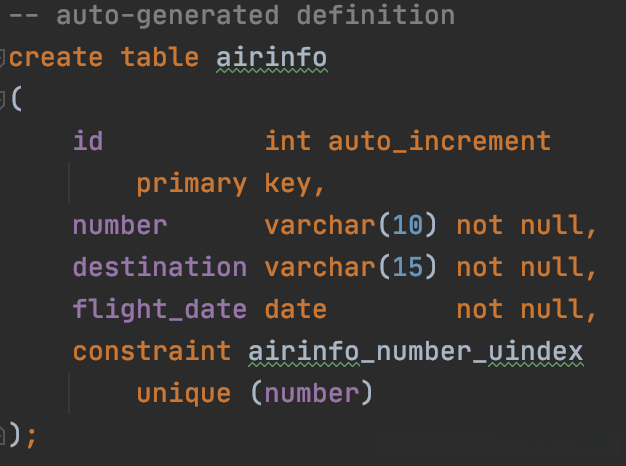Click the id column name
Image resolution: width=626 pixels, height=466 pixels.
(x=88, y=141)
